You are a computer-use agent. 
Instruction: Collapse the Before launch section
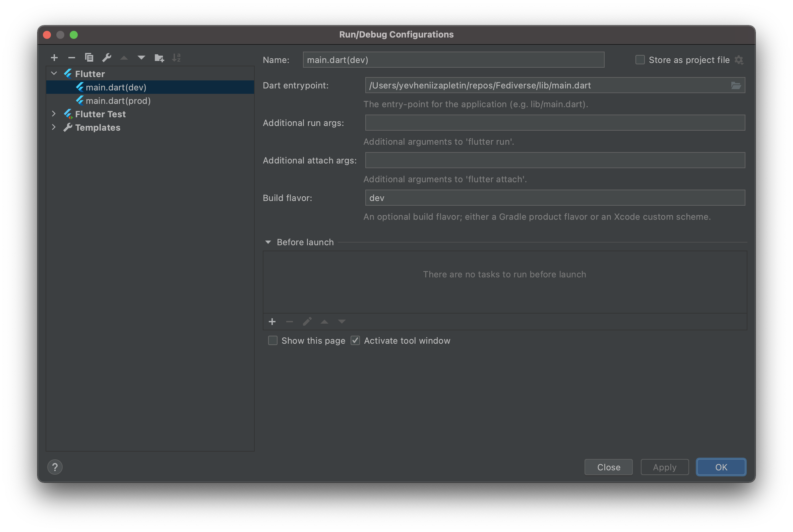pos(268,242)
